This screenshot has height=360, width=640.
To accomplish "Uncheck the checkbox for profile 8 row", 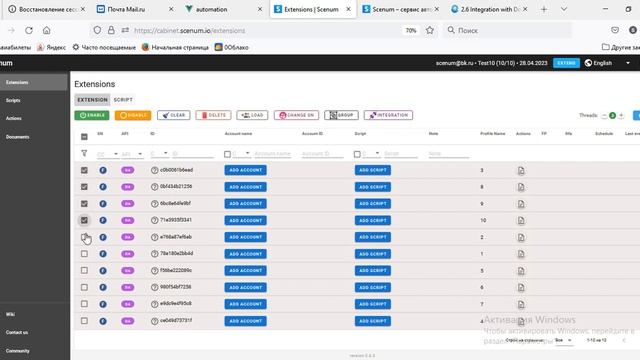I will click(x=84, y=187).
